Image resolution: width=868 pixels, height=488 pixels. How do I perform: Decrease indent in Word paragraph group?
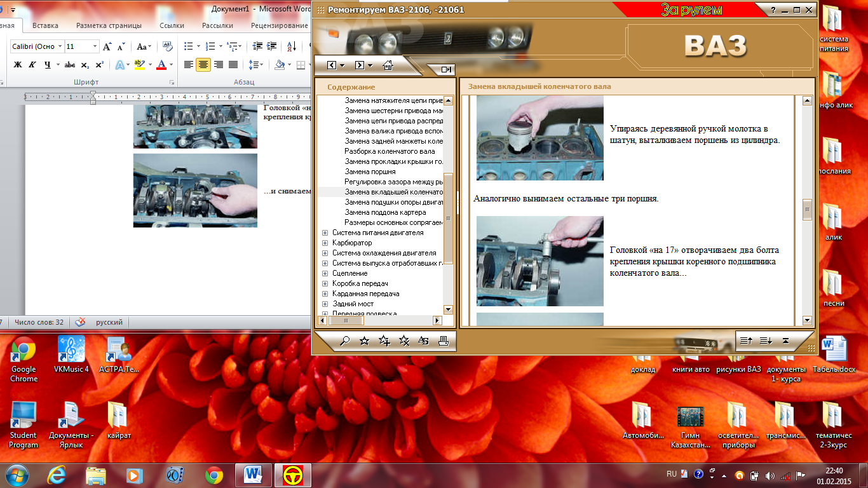pyautogui.click(x=257, y=46)
